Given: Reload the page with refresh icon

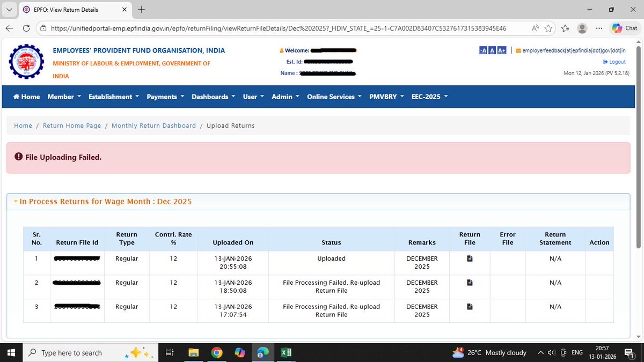Looking at the screenshot, I should (x=26, y=28).
